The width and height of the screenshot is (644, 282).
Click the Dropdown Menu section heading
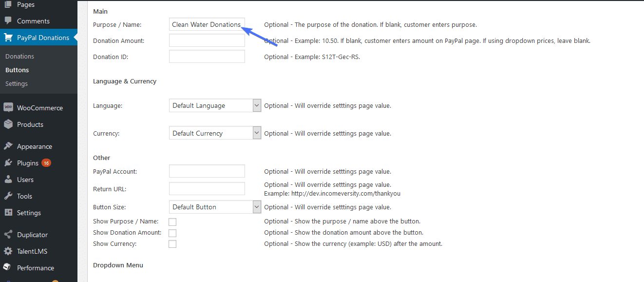(118, 265)
